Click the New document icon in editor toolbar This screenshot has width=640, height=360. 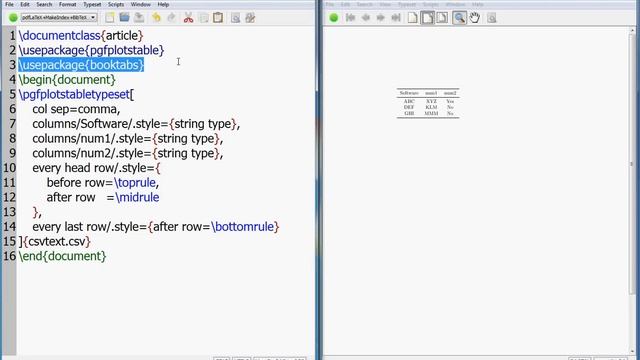click(109, 18)
